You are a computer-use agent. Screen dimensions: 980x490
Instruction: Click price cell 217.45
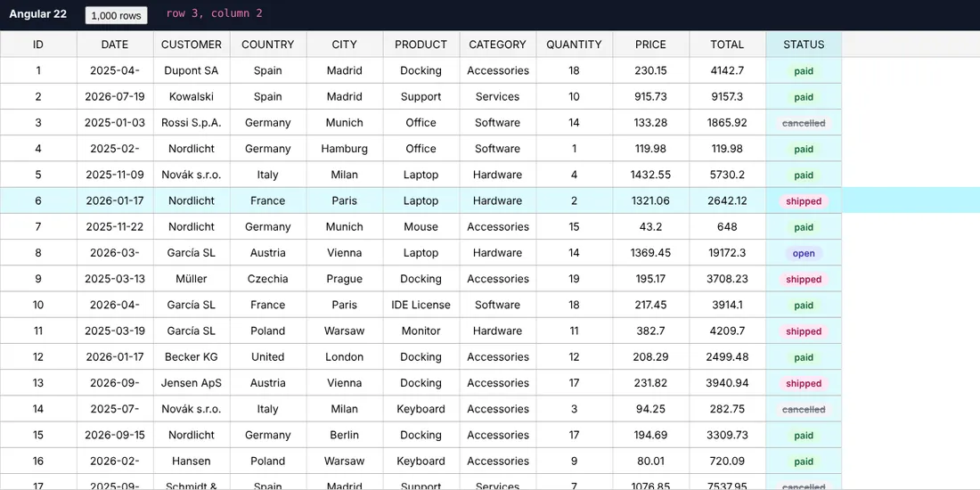coord(650,305)
